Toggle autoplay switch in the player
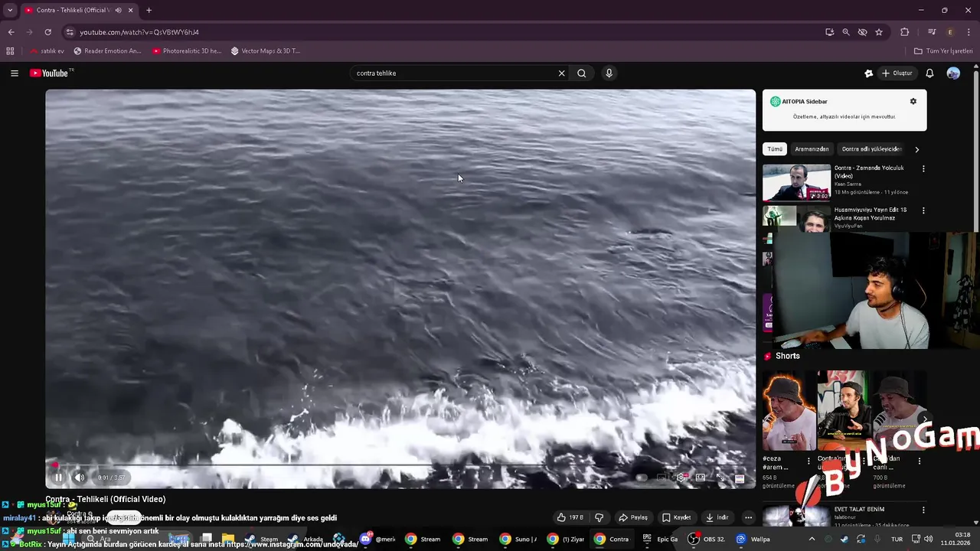 point(642,478)
